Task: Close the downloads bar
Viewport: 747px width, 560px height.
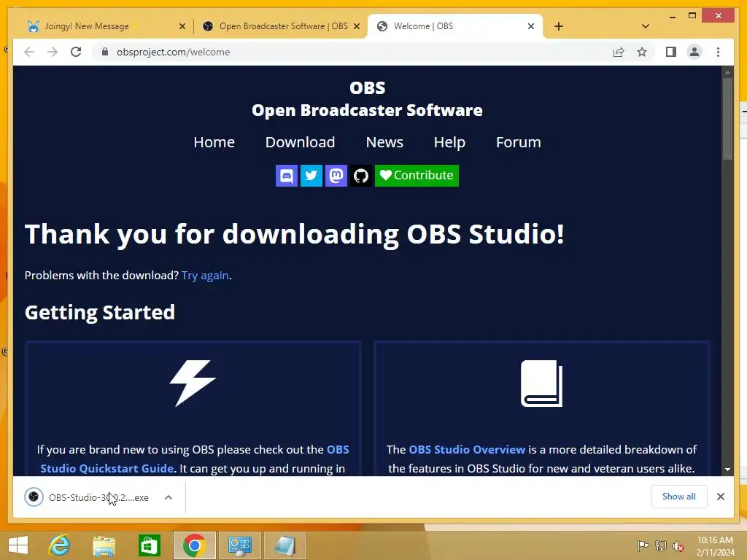Action: click(x=720, y=497)
